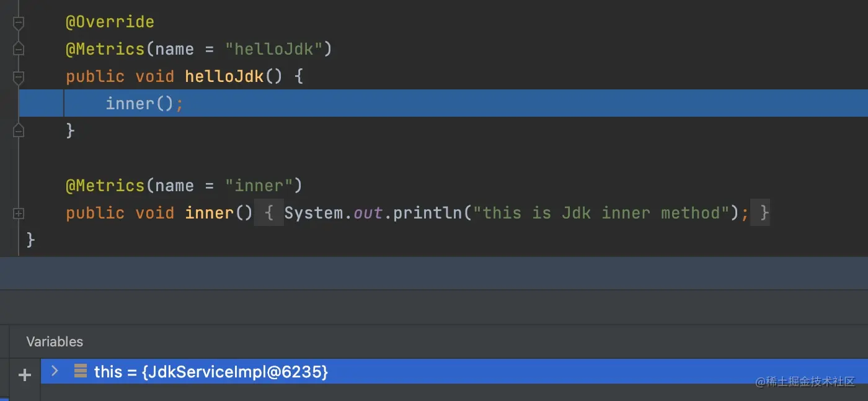Click the highlighted inner(); call
Viewport: 868px width, 401px height.
(x=144, y=103)
